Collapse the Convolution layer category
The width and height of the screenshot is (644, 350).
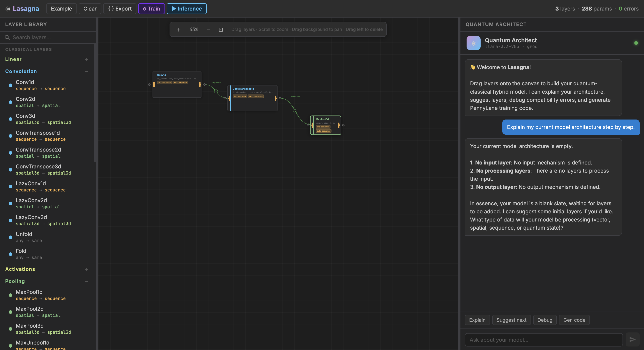pos(87,72)
